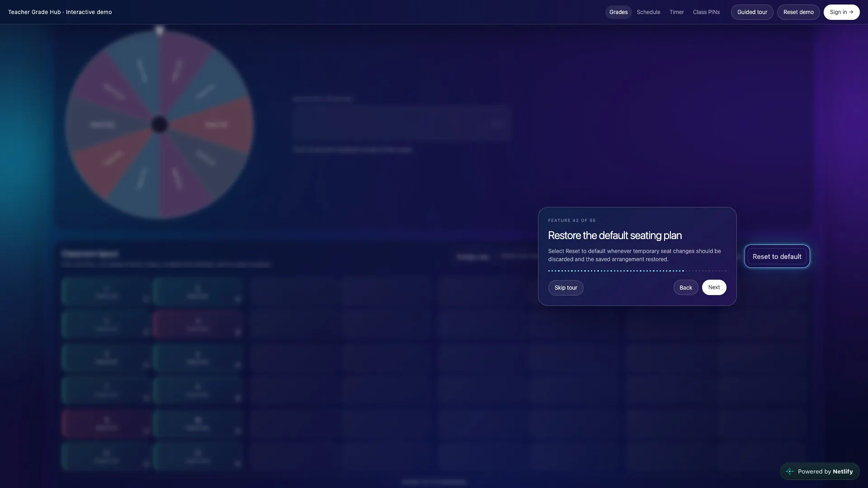Click the Sign in button
Viewport: 868px width, 488px height.
841,12
